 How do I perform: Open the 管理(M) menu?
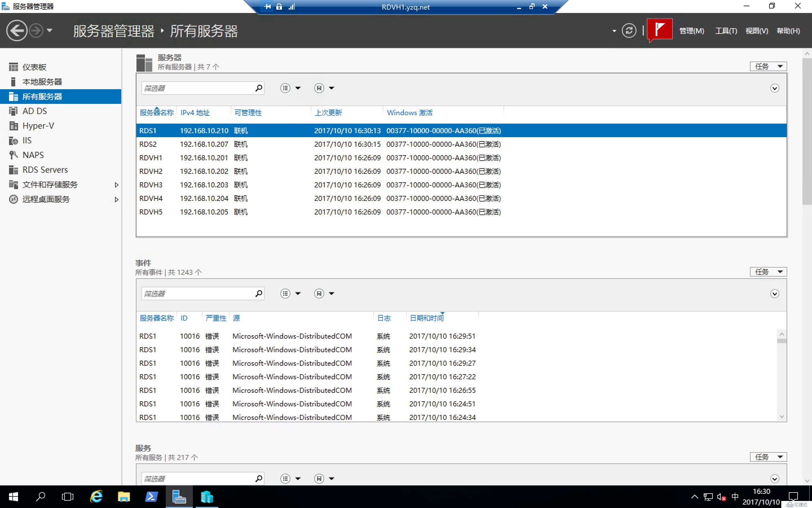[692, 31]
